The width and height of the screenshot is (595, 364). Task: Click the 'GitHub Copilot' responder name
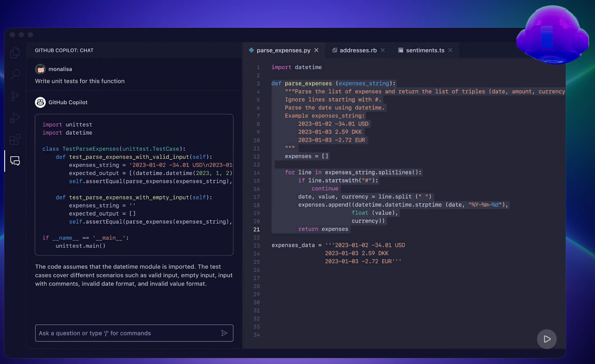[x=68, y=102]
